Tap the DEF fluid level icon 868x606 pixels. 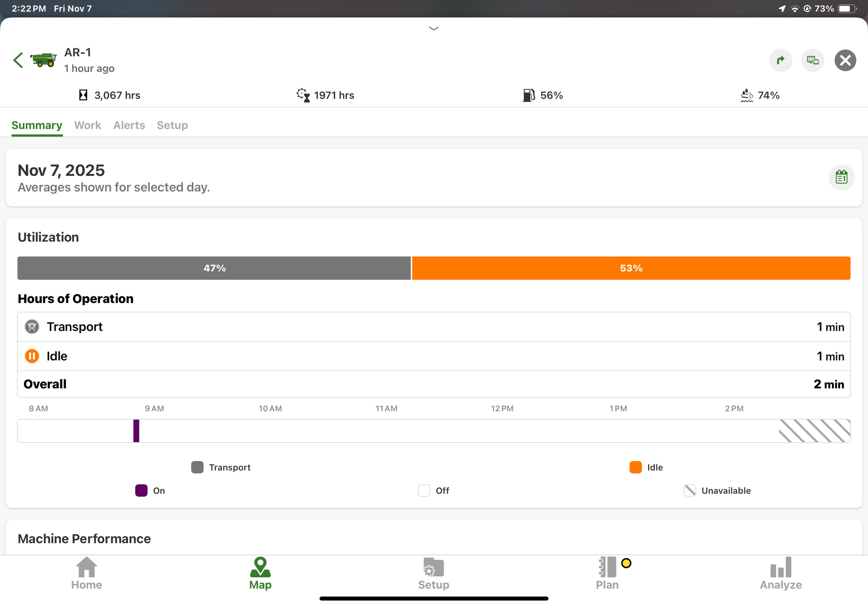pos(746,95)
